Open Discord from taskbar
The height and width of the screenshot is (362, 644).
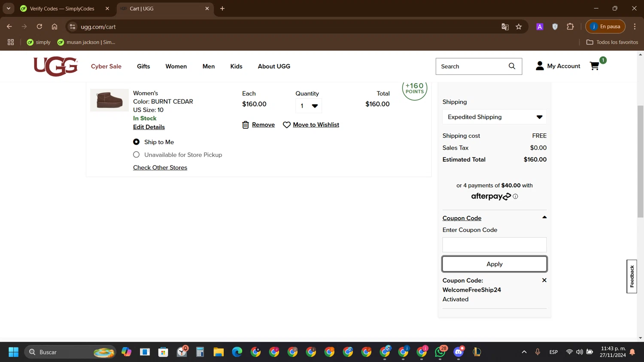click(x=459, y=352)
